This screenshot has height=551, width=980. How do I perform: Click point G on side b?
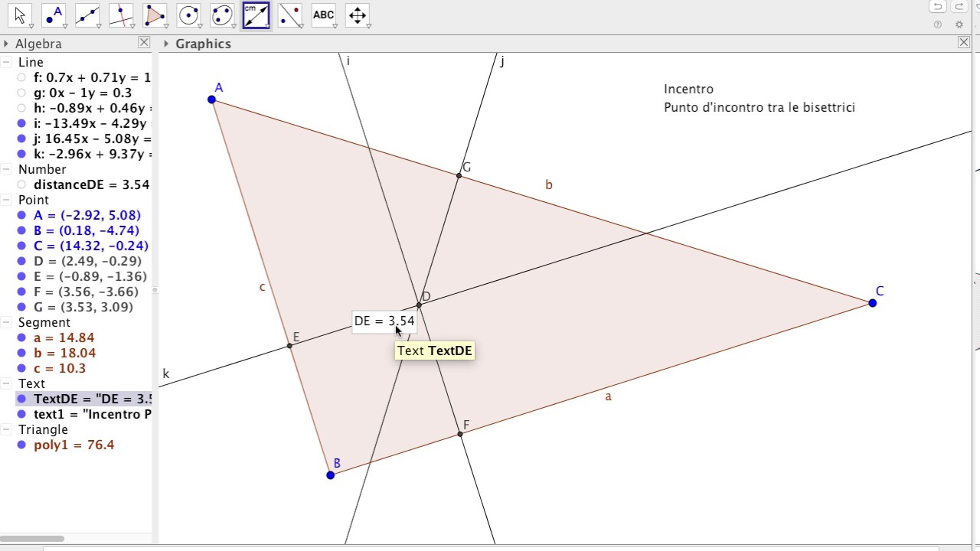(459, 176)
